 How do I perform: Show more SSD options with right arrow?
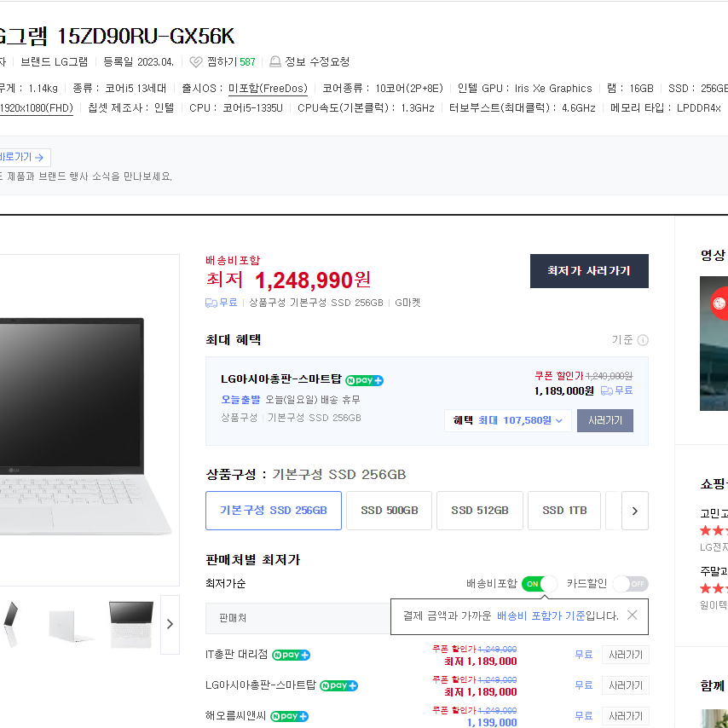(635, 511)
